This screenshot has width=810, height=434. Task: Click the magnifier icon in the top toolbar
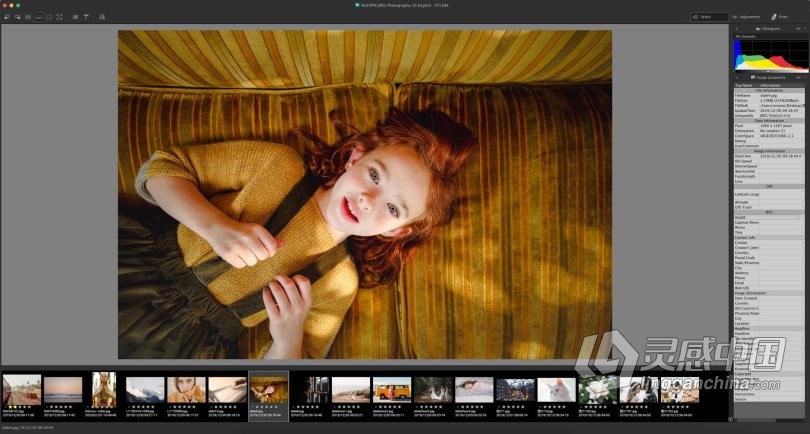coord(102,17)
